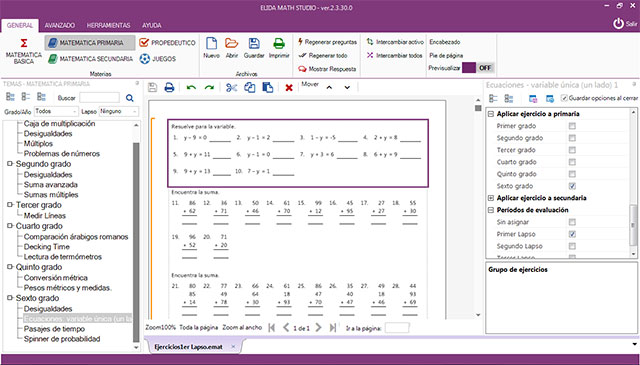
Task: Select the Matemática Básica sigma icon
Action: point(24,43)
